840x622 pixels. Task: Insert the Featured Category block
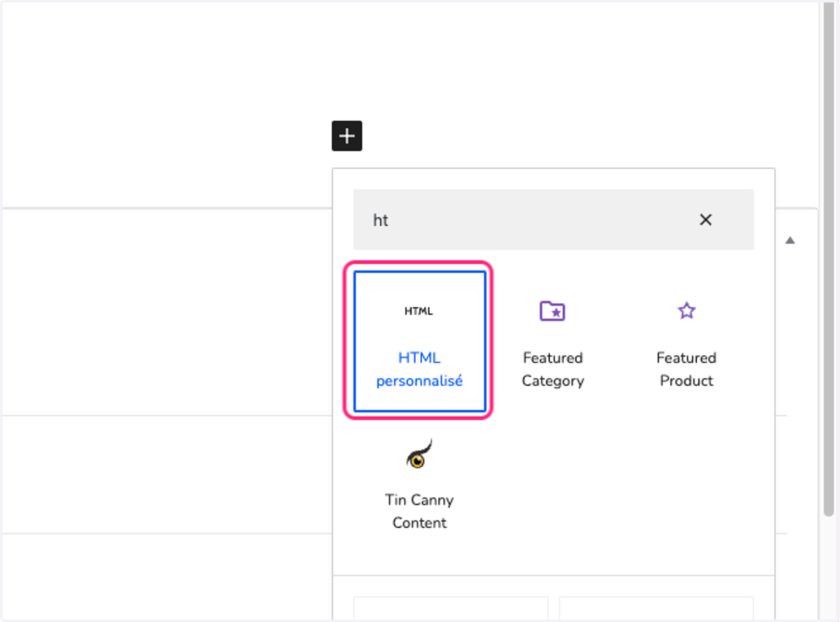pyautogui.click(x=552, y=341)
